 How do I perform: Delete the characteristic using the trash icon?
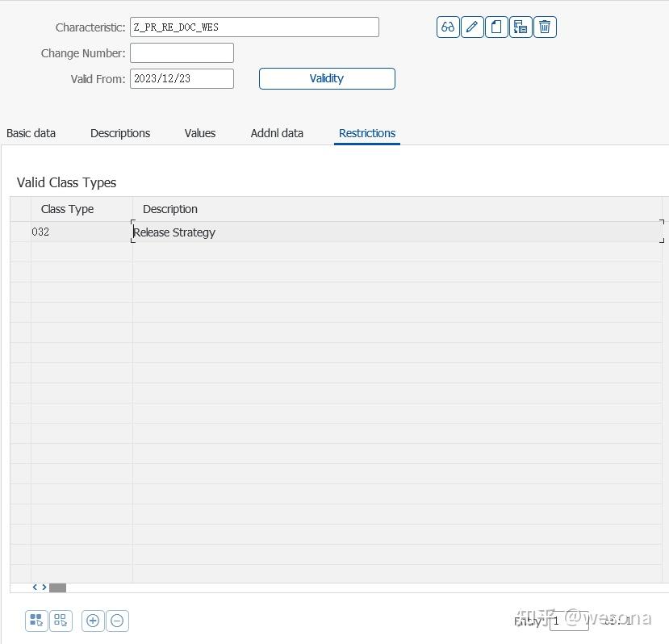545,27
